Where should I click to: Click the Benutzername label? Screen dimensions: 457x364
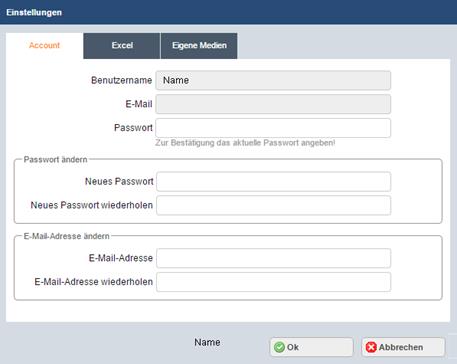121,80
